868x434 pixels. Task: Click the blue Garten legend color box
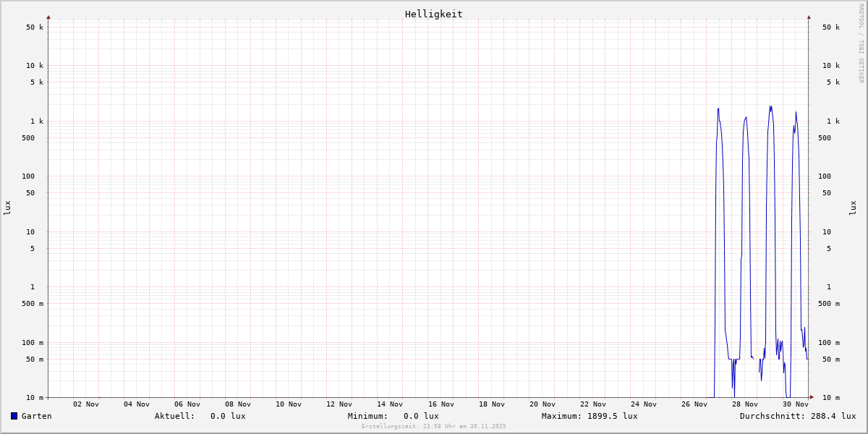(14, 416)
